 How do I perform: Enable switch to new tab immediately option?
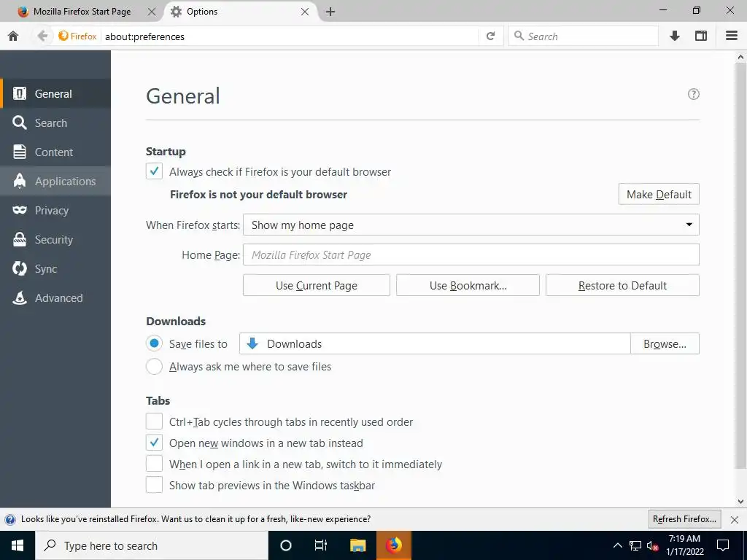coord(155,464)
